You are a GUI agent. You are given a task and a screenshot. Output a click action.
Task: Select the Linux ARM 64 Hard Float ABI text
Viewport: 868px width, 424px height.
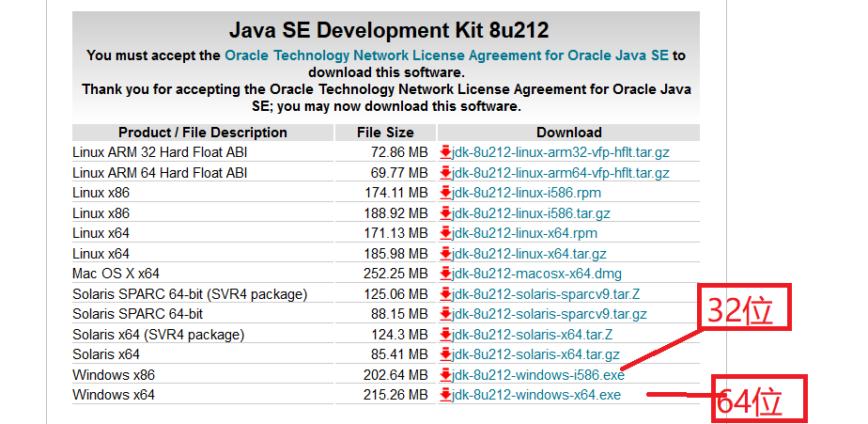point(160,173)
